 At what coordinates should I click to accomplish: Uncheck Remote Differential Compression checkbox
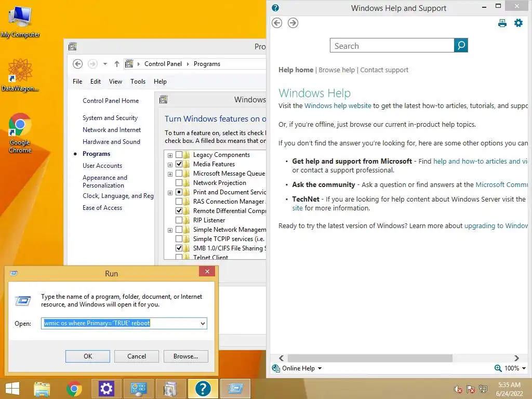click(x=179, y=211)
